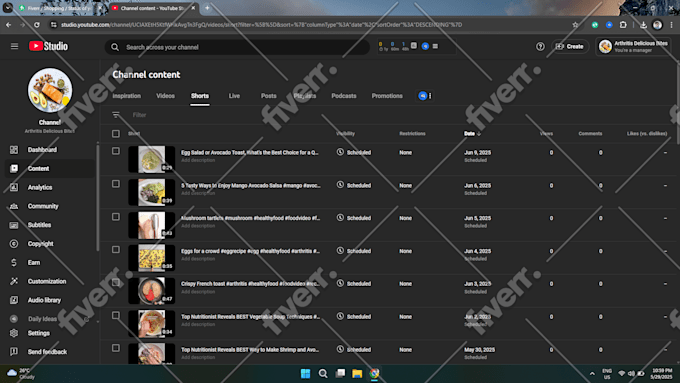Viewport: 680px width, 383px height.
Task: Select the Mango Avocado Salsa short checkbox
Action: (x=116, y=184)
